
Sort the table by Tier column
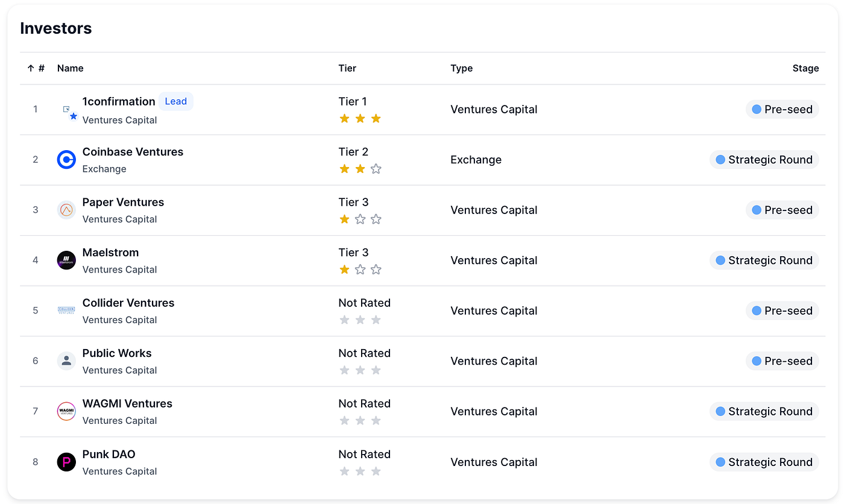pos(347,68)
